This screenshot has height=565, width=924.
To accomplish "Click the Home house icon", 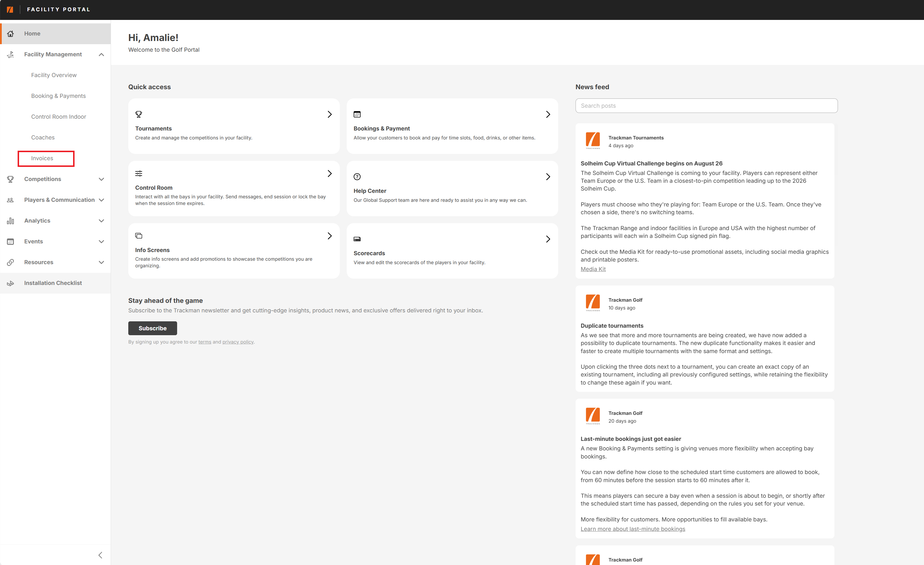I will pyautogui.click(x=10, y=34).
